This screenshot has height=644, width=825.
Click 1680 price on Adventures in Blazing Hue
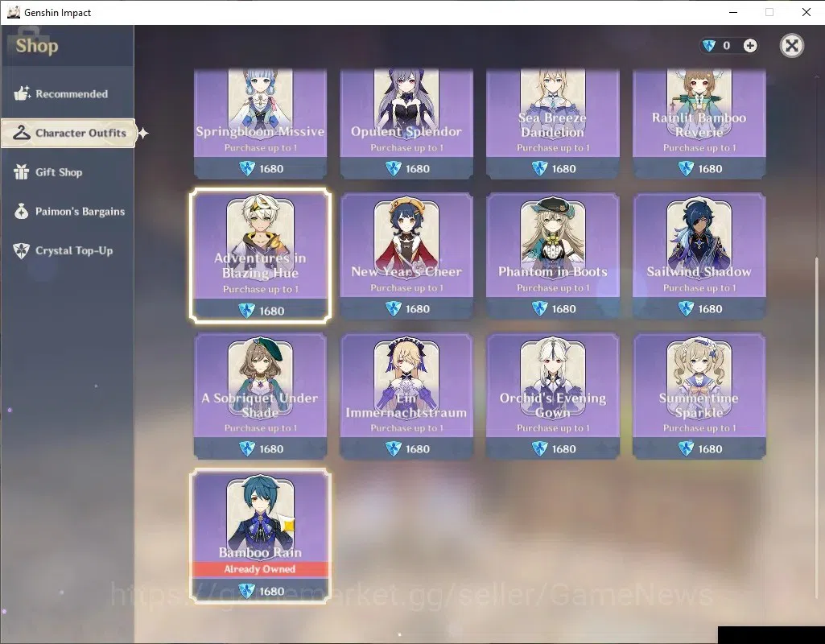pyautogui.click(x=261, y=311)
